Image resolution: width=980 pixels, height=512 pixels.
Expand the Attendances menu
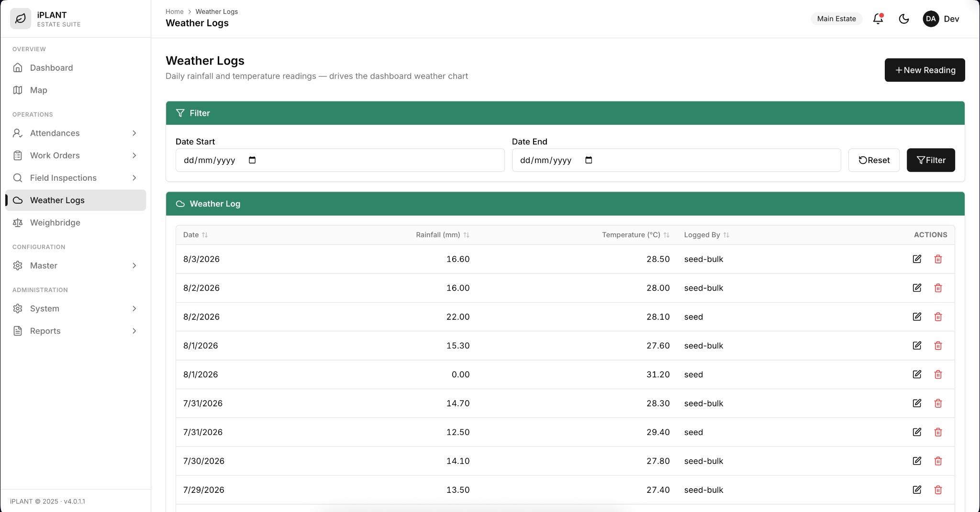(x=76, y=133)
